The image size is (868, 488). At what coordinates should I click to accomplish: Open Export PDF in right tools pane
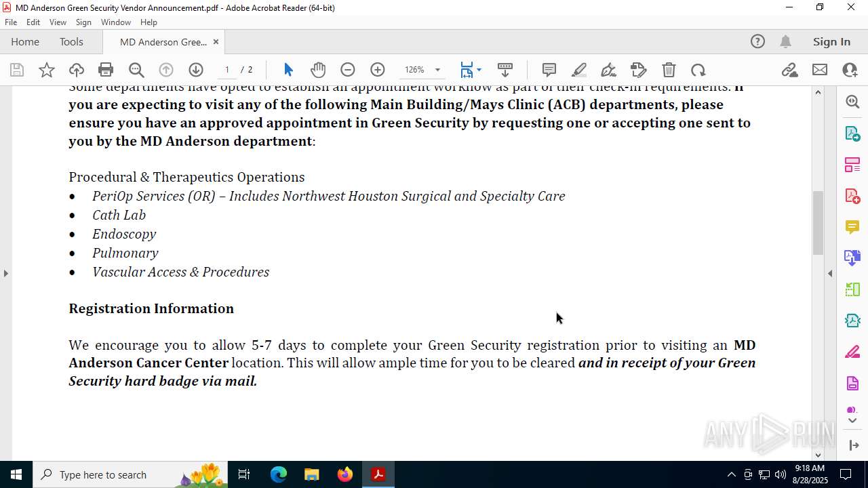click(x=852, y=133)
